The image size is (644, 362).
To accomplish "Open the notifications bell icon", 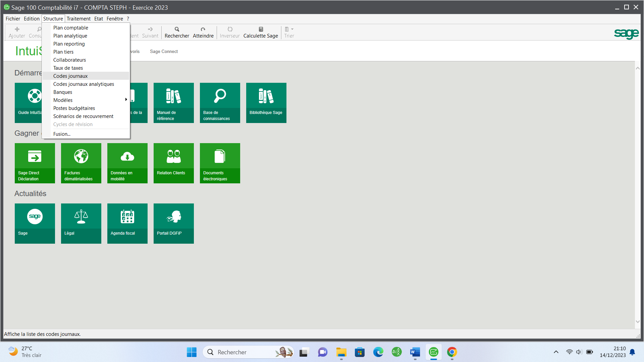I will click(x=632, y=352).
